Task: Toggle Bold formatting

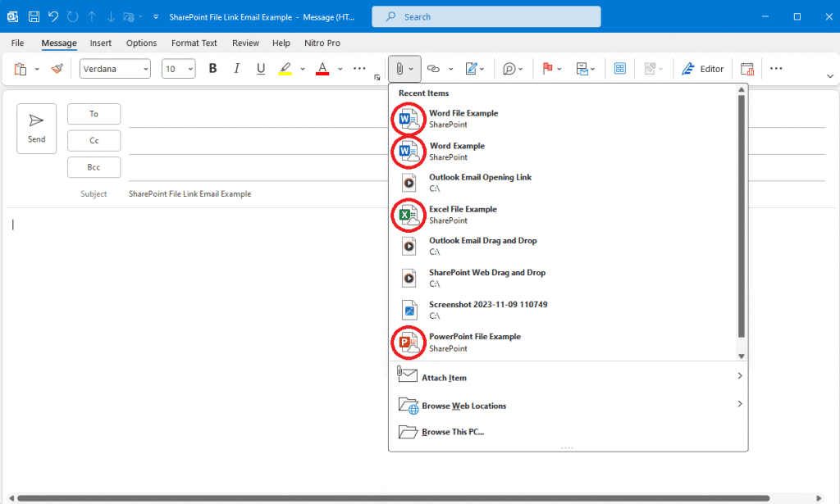Action: pos(212,69)
